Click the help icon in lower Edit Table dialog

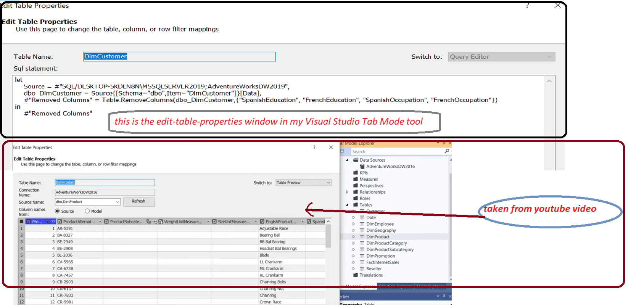pyautogui.click(x=314, y=147)
